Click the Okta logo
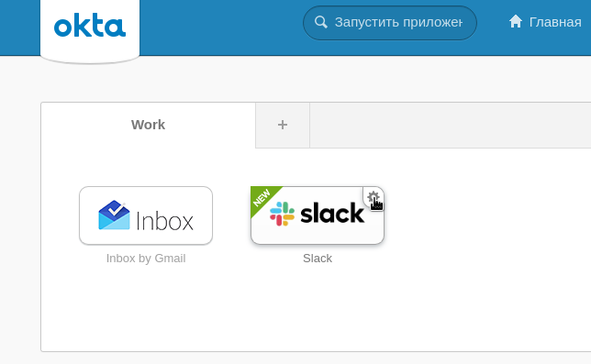The height and width of the screenshot is (364, 591). 90,26
